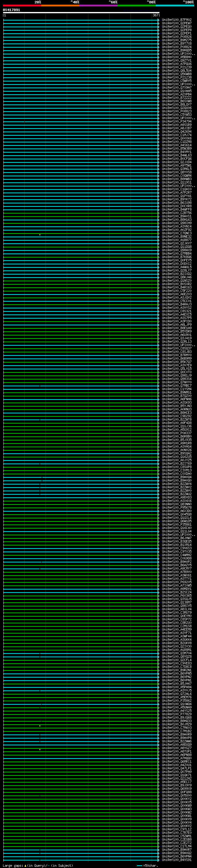197x868 pixels.
Task: Click the orange ~40% identity legend segment
Action: [60, 6]
